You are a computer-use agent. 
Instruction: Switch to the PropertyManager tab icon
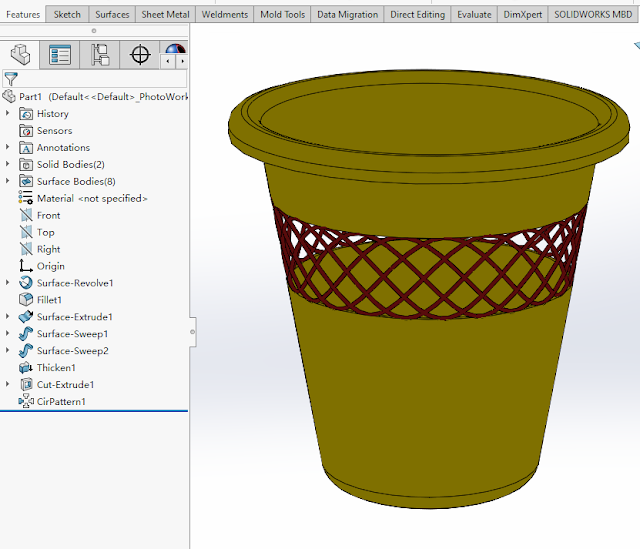[60, 55]
